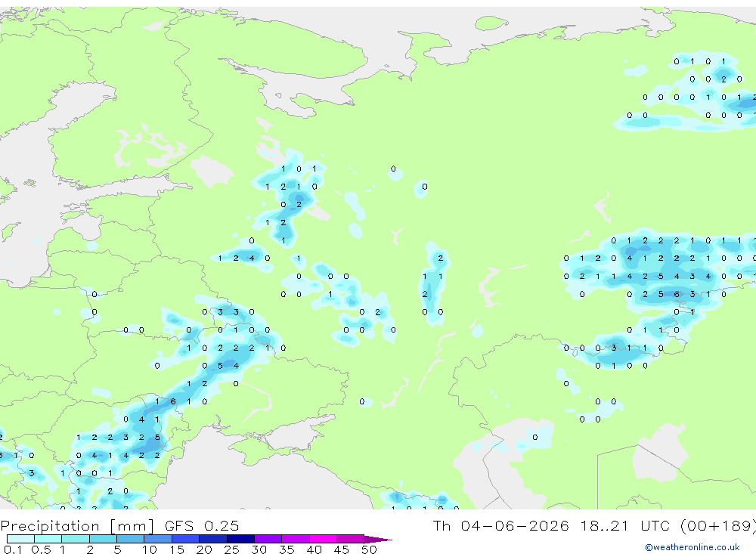Click the '20' legend scale label

click(x=204, y=549)
